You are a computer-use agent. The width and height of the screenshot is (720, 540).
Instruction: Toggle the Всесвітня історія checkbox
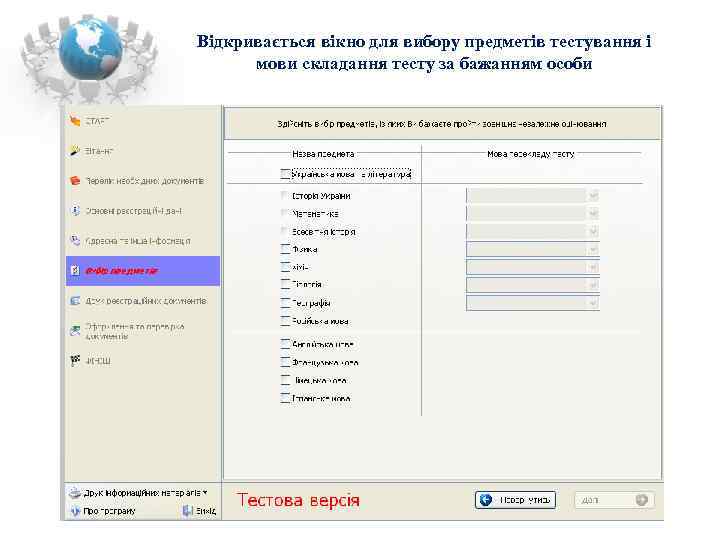click(285, 231)
